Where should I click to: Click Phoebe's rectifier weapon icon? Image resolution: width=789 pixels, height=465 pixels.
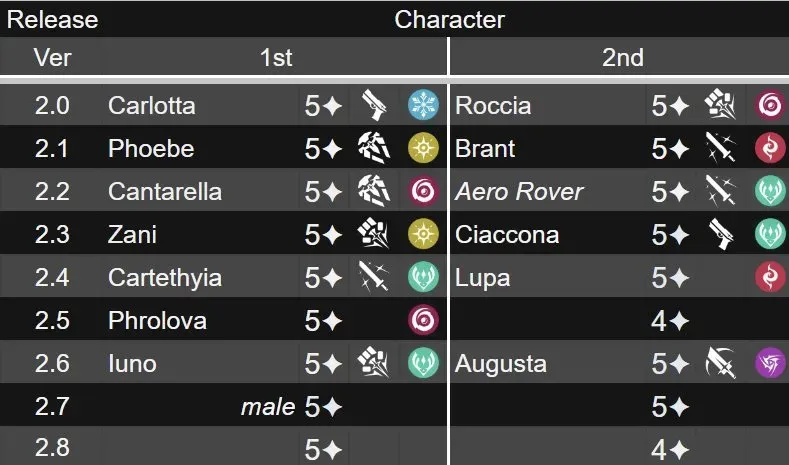[x=374, y=148]
